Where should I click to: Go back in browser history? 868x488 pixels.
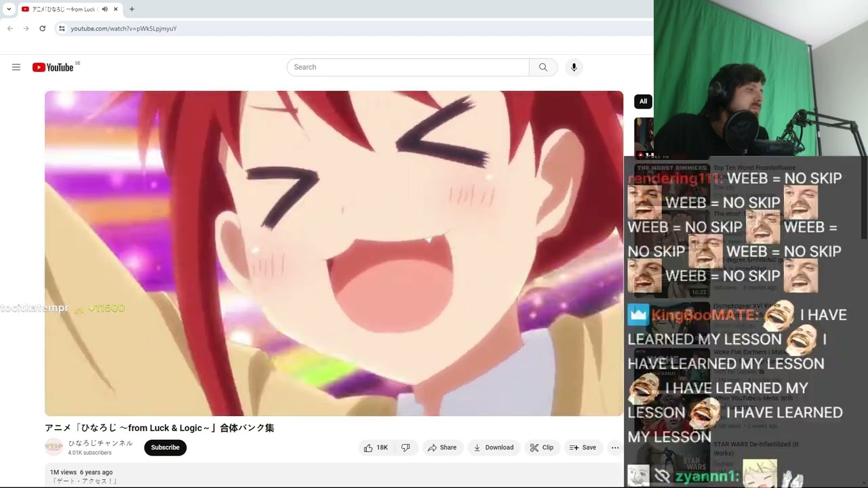click(x=9, y=28)
